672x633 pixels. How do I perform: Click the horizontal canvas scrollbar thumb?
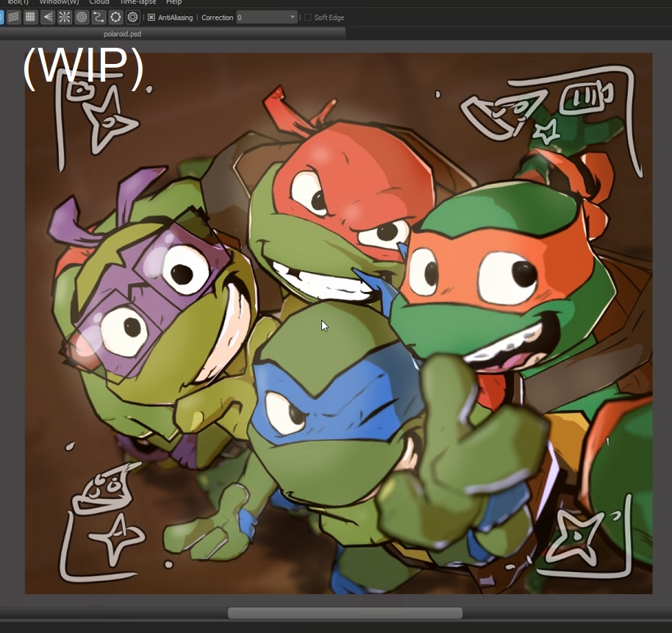(x=345, y=613)
